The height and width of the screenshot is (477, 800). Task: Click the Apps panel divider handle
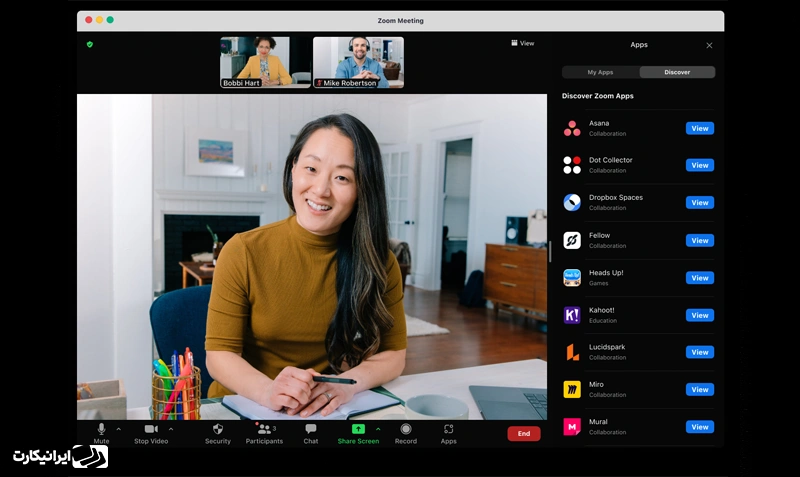click(550, 252)
